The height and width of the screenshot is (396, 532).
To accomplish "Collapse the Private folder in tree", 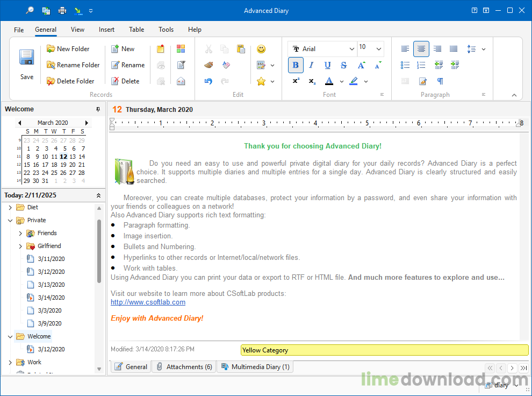I will coord(10,221).
